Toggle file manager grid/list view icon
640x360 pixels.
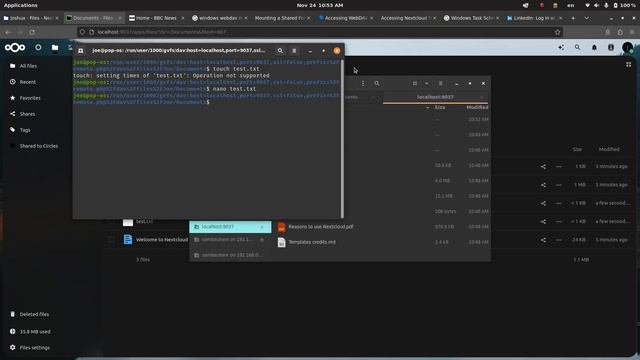[415, 83]
